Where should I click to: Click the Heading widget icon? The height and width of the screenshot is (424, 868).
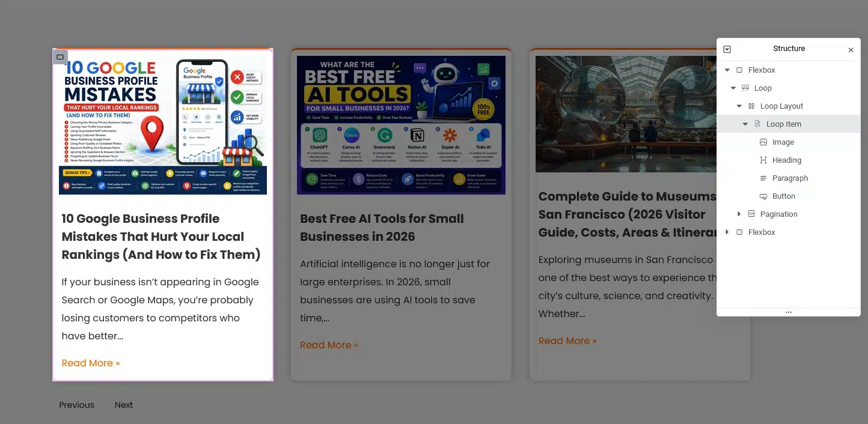[x=763, y=160]
